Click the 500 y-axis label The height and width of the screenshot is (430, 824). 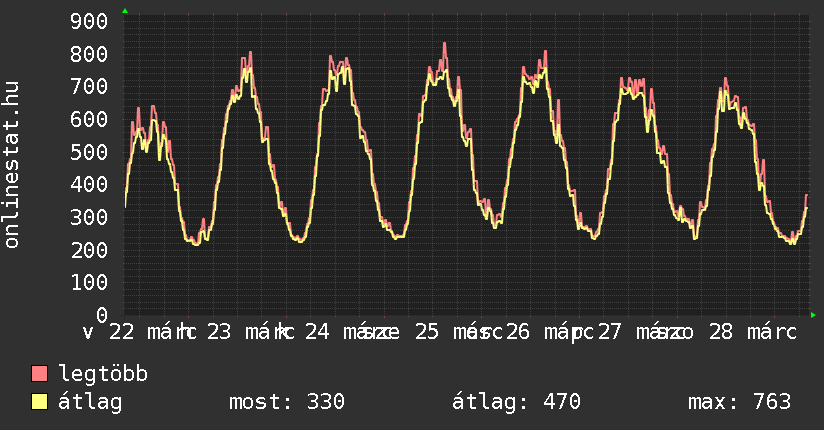[90, 152]
